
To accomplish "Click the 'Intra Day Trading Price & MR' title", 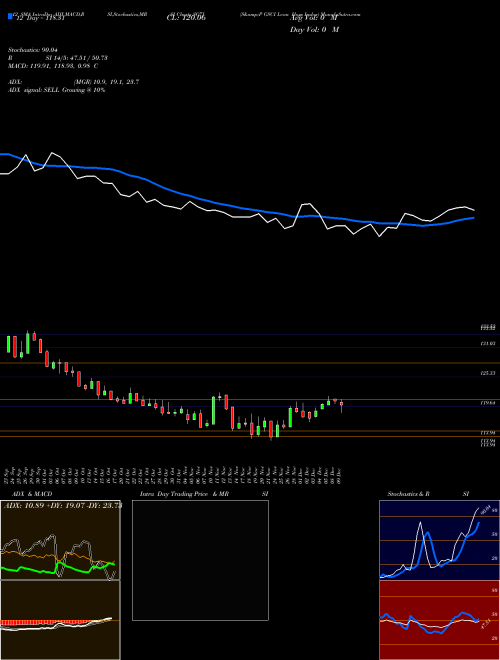I will pyautogui.click(x=184, y=494).
